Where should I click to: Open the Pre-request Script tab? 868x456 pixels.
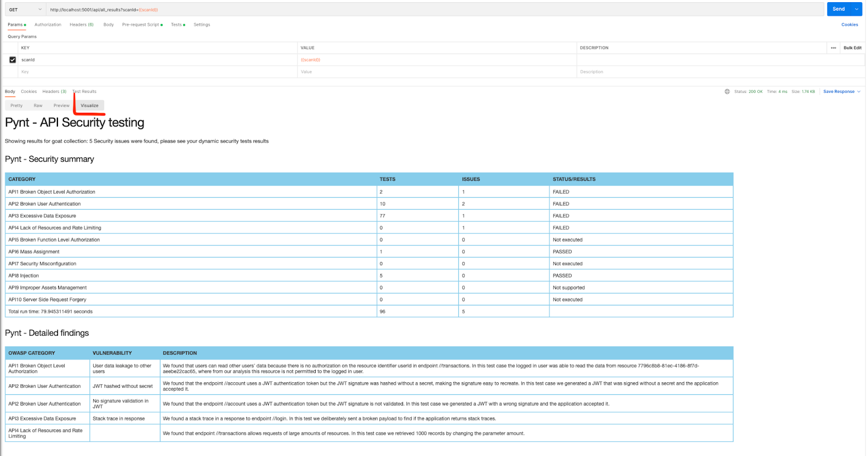tap(142, 24)
